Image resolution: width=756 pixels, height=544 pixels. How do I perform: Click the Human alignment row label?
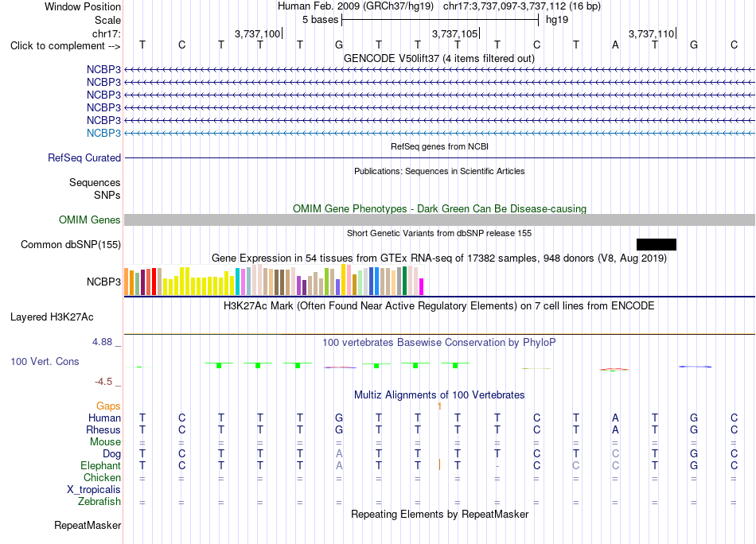tap(104, 418)
